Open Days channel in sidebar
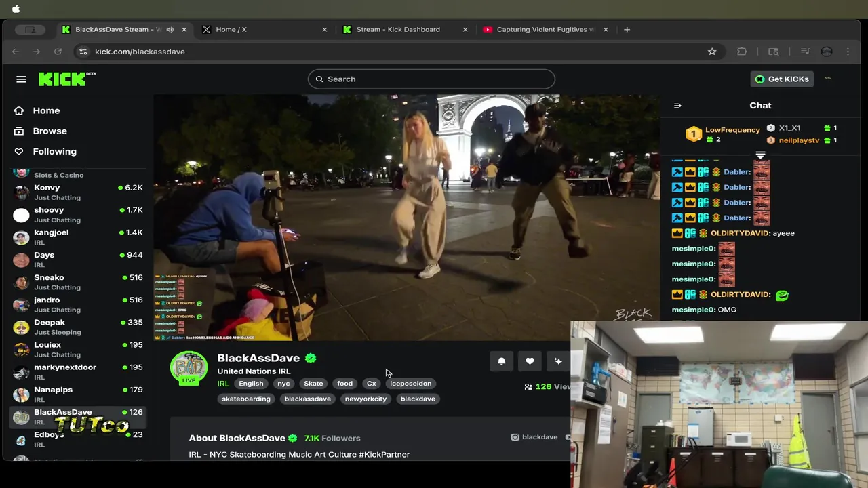 (x=79, y=260)
